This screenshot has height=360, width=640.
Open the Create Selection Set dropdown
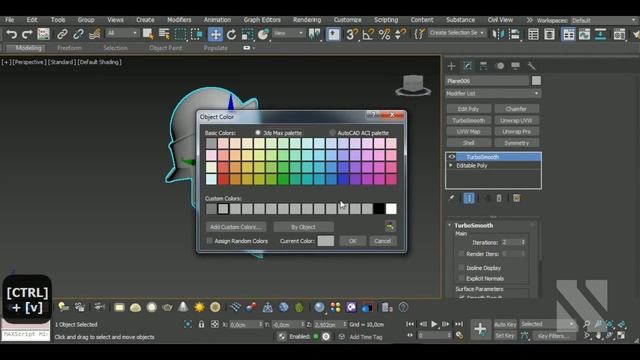coord(457,33)
